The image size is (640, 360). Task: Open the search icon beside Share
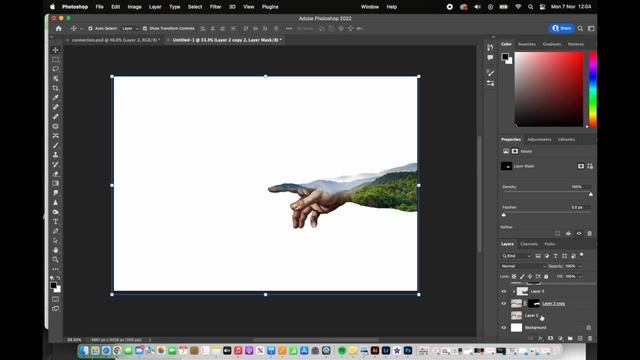(580, 29)
